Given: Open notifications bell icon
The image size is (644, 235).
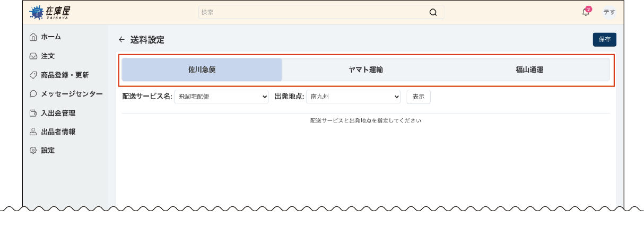Looking at the screenshot, I should (586, 12).
